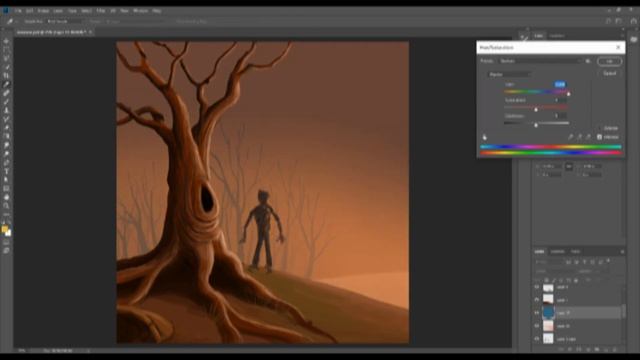The height and width of the screenshot is (360, 640).
Task: Toggle visibility of the bottom layer row
Action: (537, 339)
